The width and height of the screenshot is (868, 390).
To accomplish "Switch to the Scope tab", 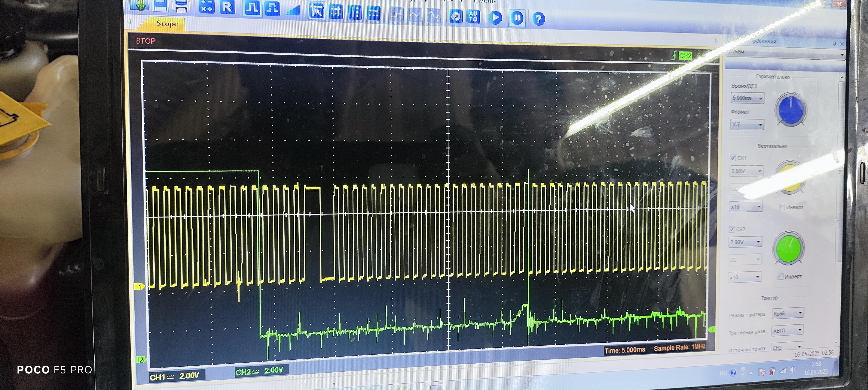I will pyautogui.click(x=167, y=24).
